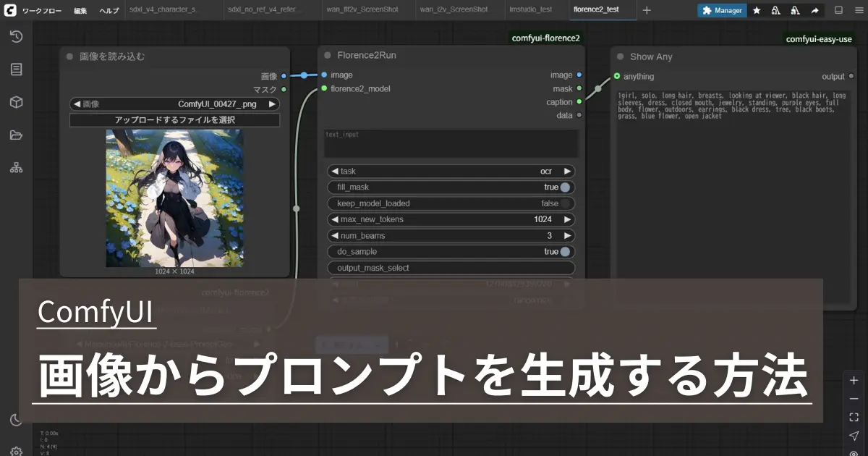Toggle dark theme with the moon icon
868x456 pixels.
pos(16,420)
